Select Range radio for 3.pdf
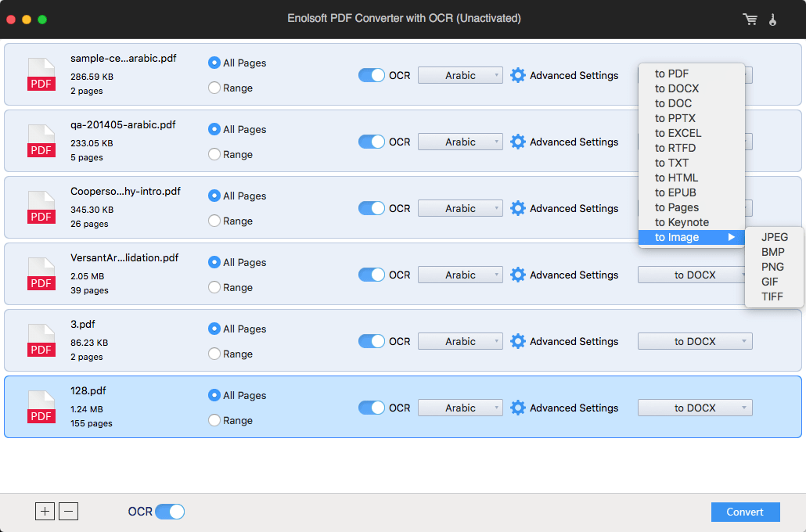The image size is (806, 532). pos(214,354)
